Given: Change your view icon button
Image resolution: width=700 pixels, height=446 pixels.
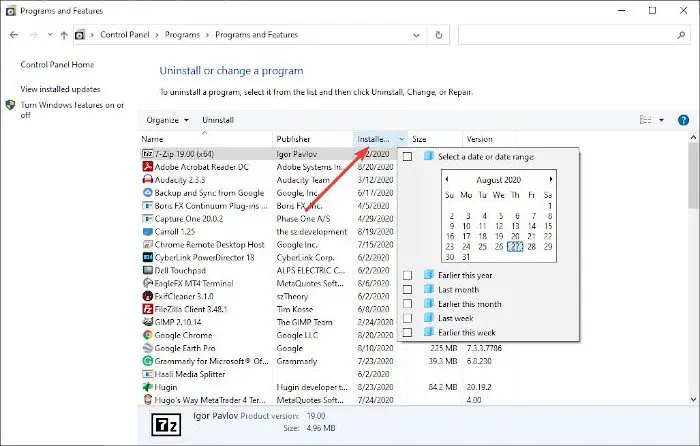Looking at the screenshot, I should (646, 120).
